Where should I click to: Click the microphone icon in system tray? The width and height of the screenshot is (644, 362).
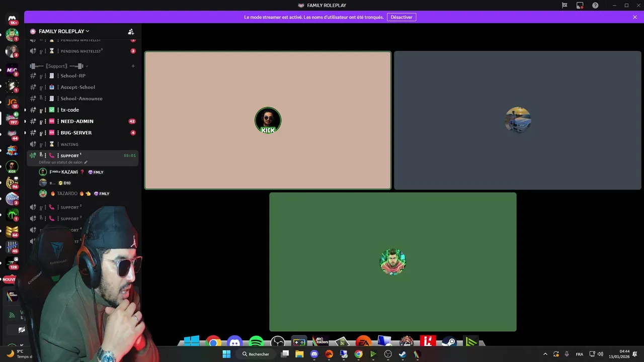(x=567, y=354)
